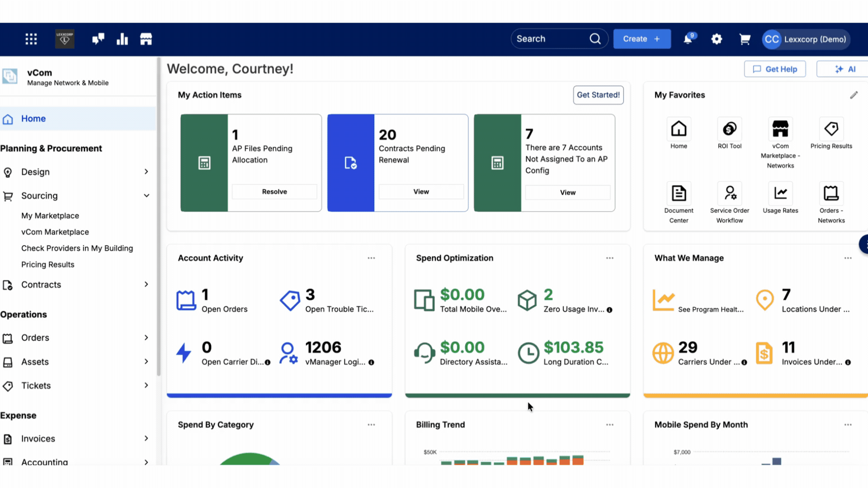Viewport: 868px width, 488px height.
Task: Click the Lexxcorp logo icon
Action: (x=65, y=39)
